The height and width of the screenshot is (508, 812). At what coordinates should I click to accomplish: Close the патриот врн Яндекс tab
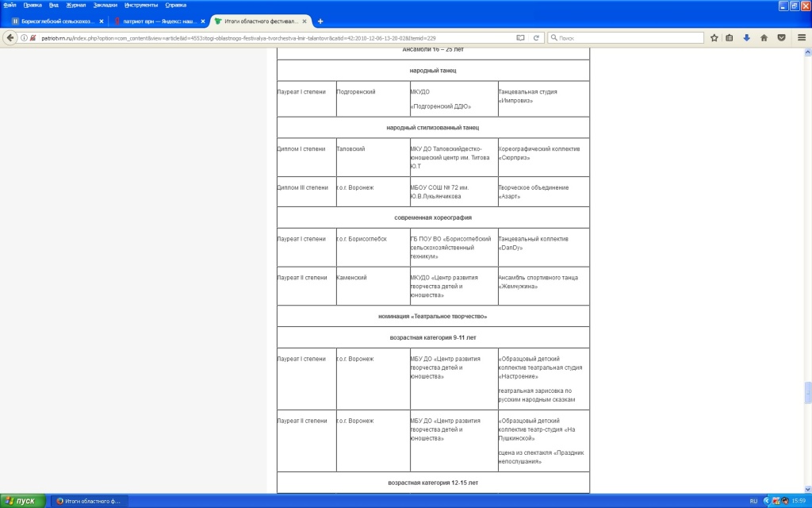click(203, 21)
